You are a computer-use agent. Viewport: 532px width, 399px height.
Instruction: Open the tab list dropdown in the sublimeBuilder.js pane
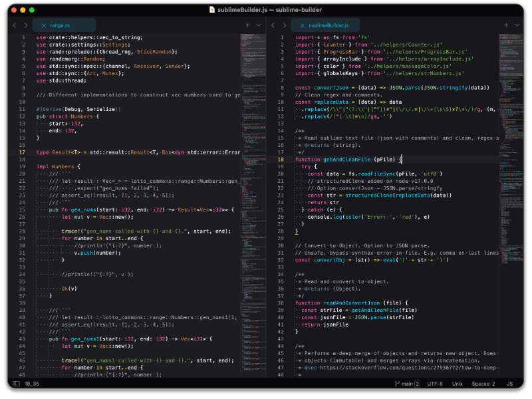(517, 25)
